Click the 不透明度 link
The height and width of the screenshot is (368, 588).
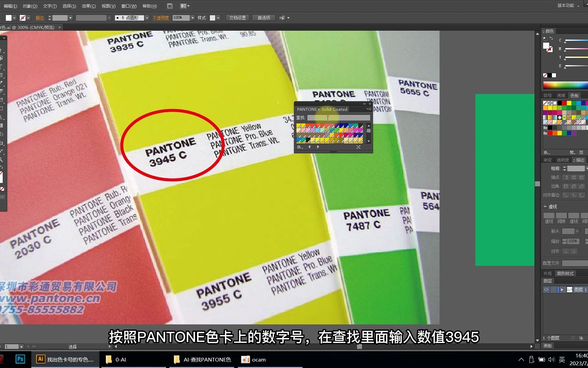pos(161,18)
